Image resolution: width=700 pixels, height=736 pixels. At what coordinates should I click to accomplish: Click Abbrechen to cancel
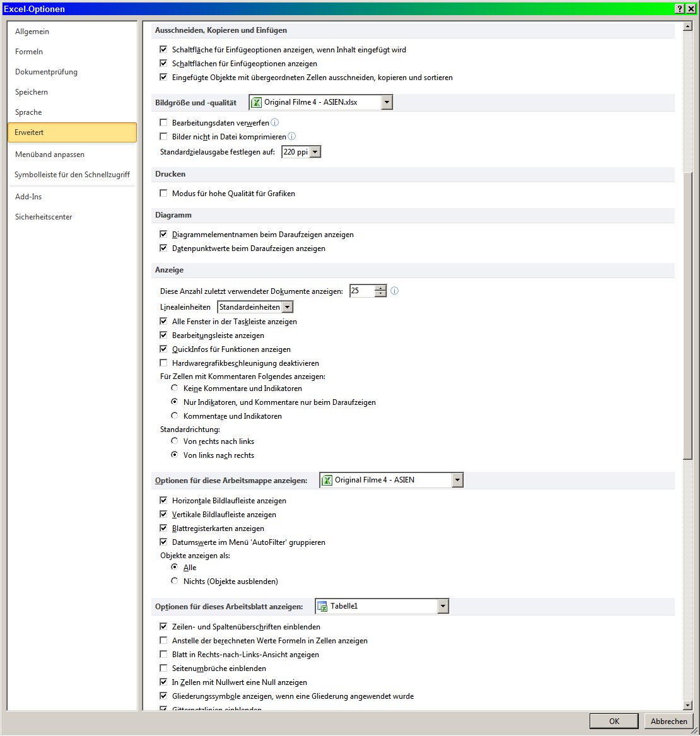click(x=668, y=721)
